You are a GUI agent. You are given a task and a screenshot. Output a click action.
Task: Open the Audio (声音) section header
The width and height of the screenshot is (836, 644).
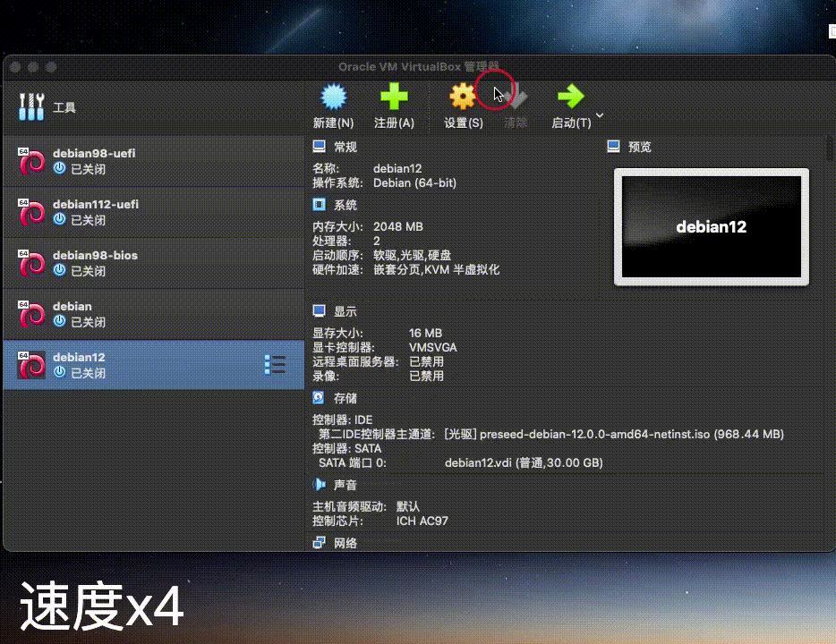pyautogui.click(x=345, y=486)
